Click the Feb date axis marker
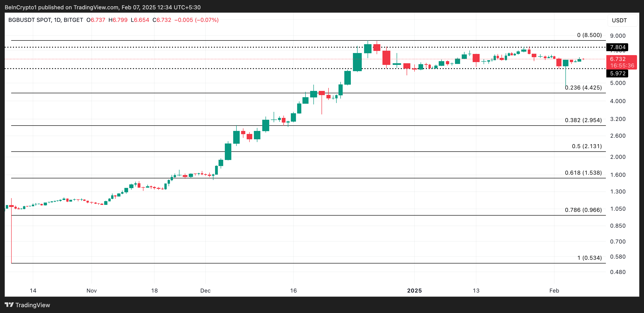 click(554, 290)
